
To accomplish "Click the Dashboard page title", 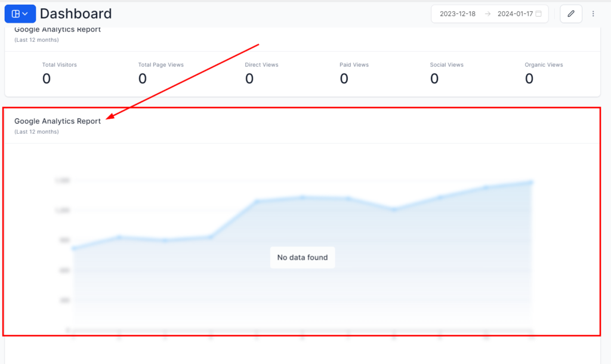I will [76, 14].
